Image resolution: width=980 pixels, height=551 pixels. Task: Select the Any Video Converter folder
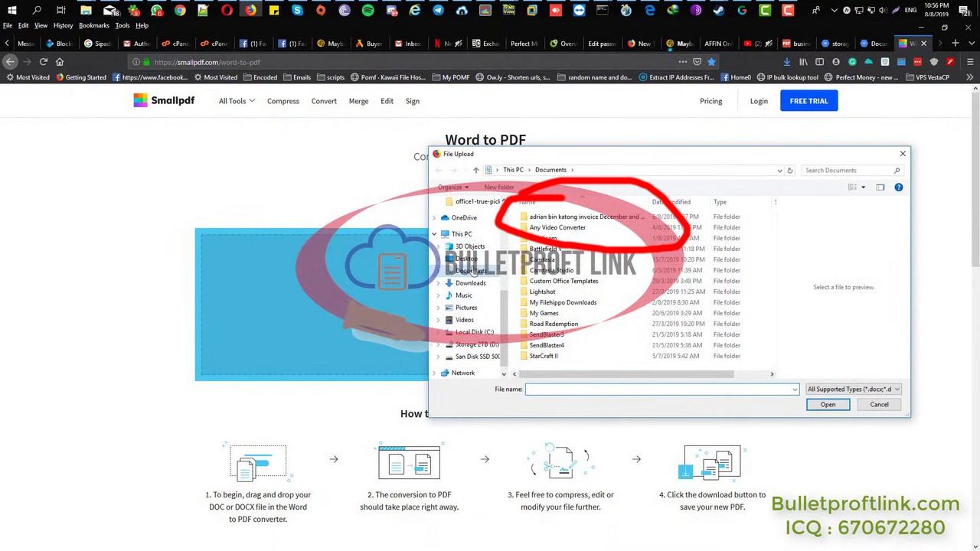tap(557, 227)
